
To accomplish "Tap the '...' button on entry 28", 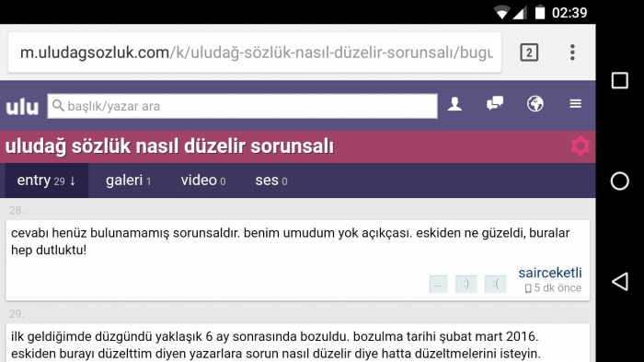I will click(x=438, y=284).
